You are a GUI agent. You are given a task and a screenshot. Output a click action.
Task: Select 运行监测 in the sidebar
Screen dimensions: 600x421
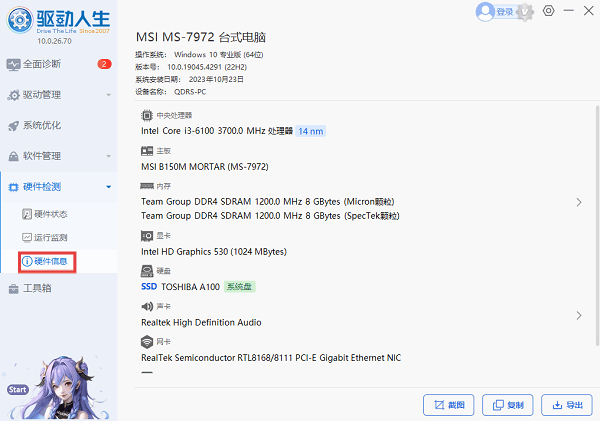click(50, 238)
